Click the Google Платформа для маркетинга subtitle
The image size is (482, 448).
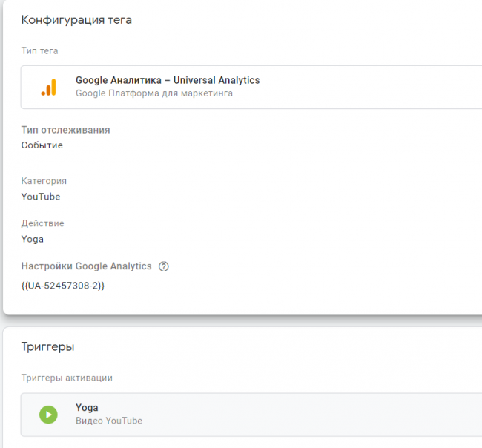pos(154,93)
